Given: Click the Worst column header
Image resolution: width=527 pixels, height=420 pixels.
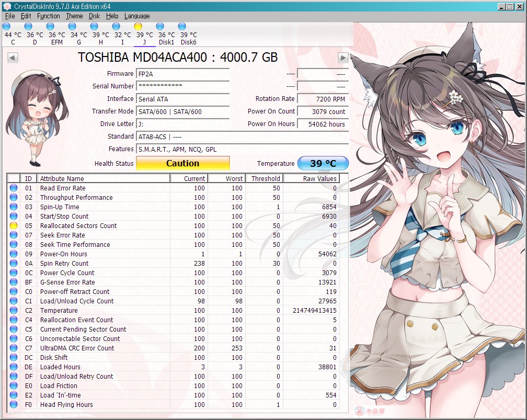Looking at the screenshot, I should (x=227, y=178).
